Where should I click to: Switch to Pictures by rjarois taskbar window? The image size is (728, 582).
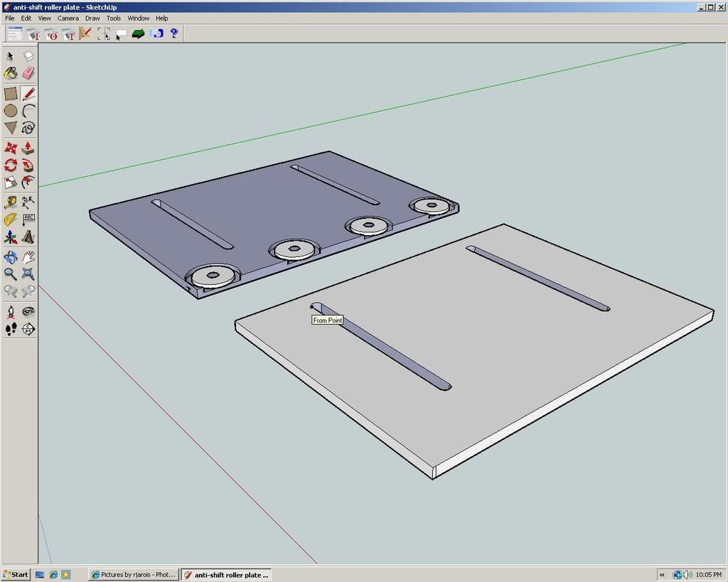click(133, 574)
